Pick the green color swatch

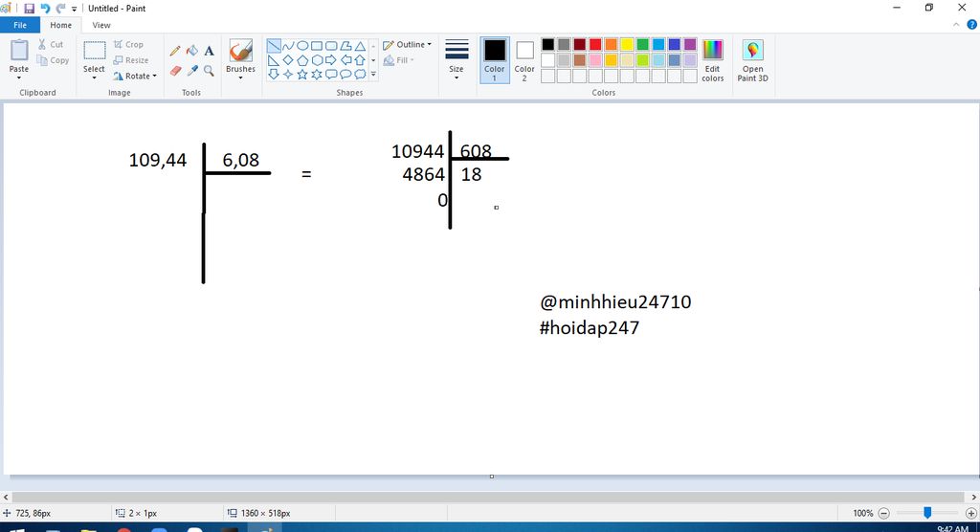click(x=642, y=44)
